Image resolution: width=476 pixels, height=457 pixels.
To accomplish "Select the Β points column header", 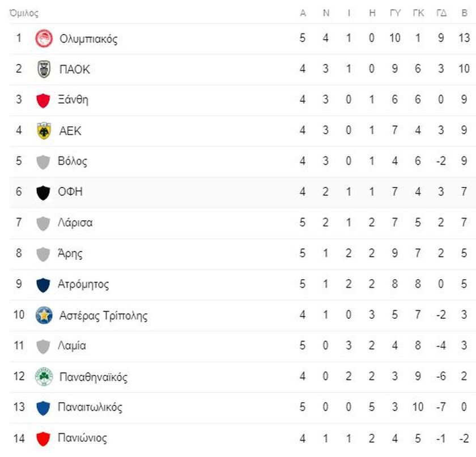I will 464,13.
